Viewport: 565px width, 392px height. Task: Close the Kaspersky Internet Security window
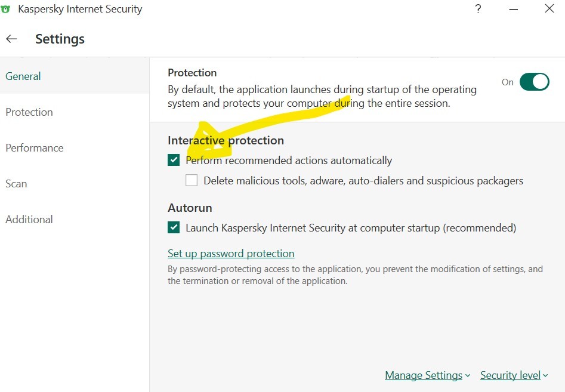pyautogui.click(x=549, y=8)
